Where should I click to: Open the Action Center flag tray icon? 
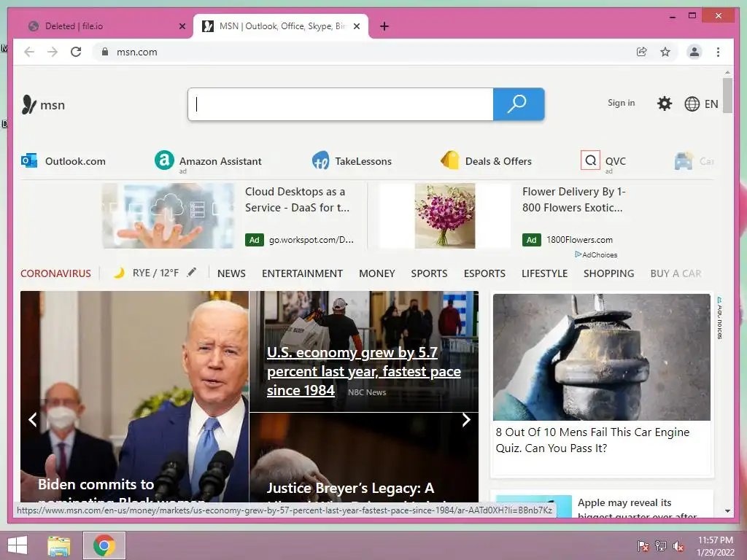pos(643,546)
